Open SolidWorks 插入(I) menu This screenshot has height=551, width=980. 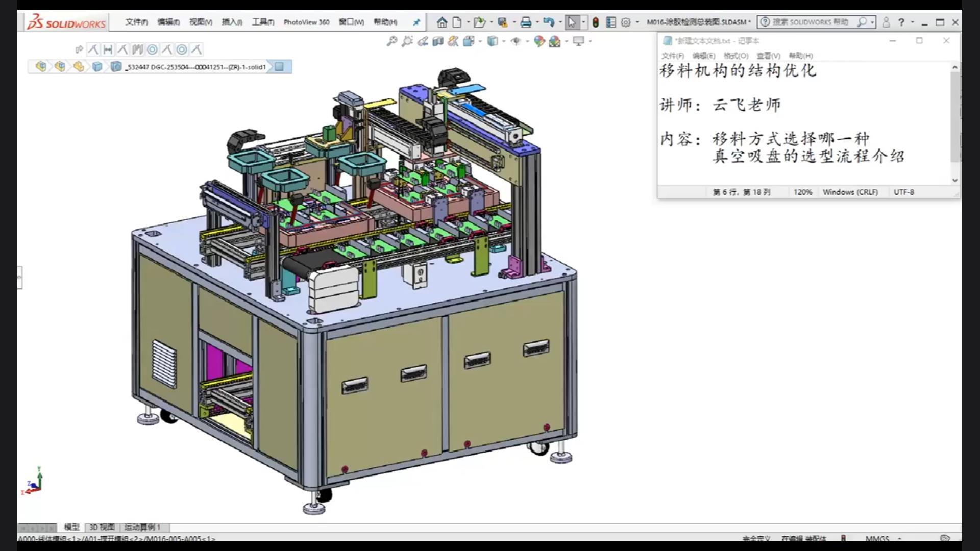(232, 22)
